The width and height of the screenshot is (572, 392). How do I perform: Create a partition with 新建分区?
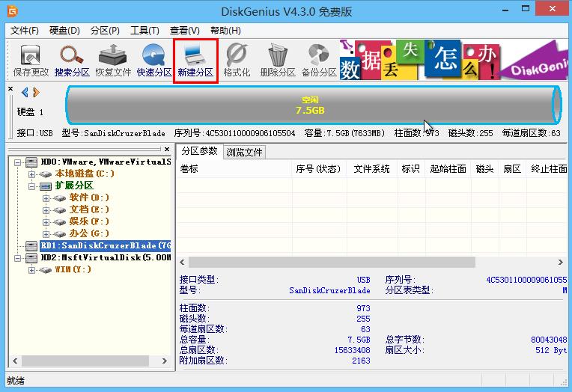click(x=195, y=61)
